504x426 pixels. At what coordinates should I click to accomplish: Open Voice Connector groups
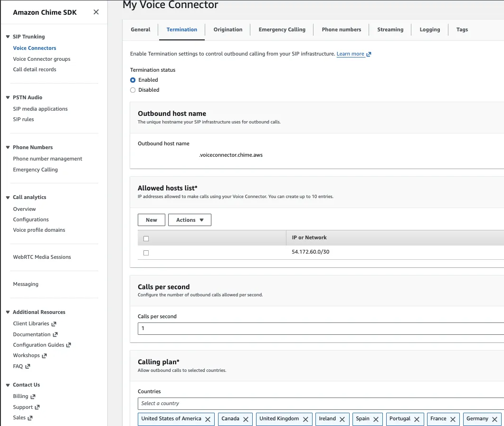coord(41,59)
